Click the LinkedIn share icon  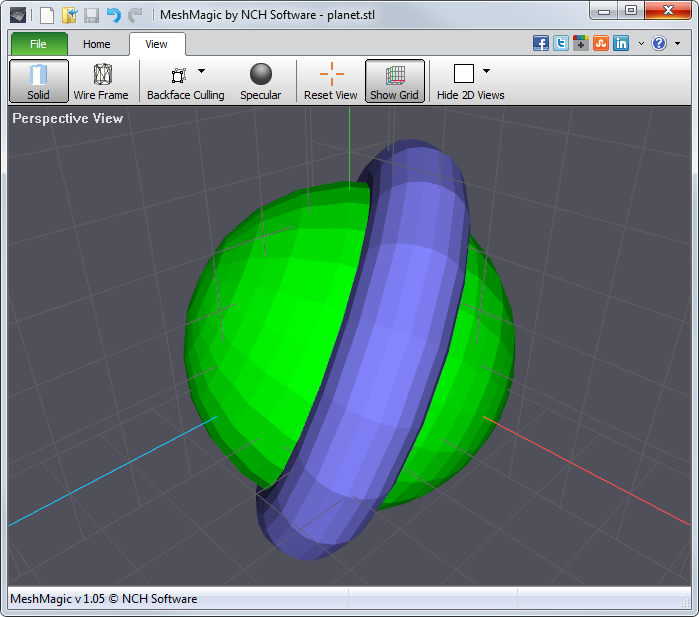pyautogui.click(x=621, y=43)
